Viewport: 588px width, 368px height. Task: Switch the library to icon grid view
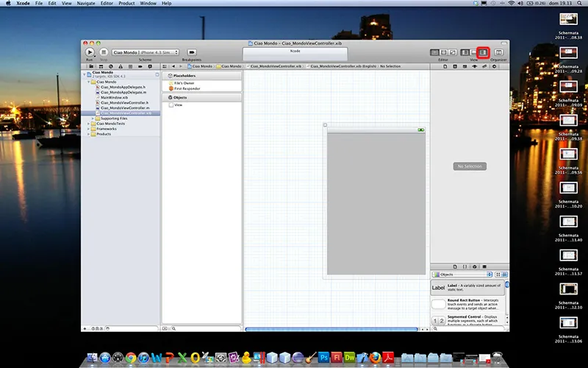[x=498, y=275]
